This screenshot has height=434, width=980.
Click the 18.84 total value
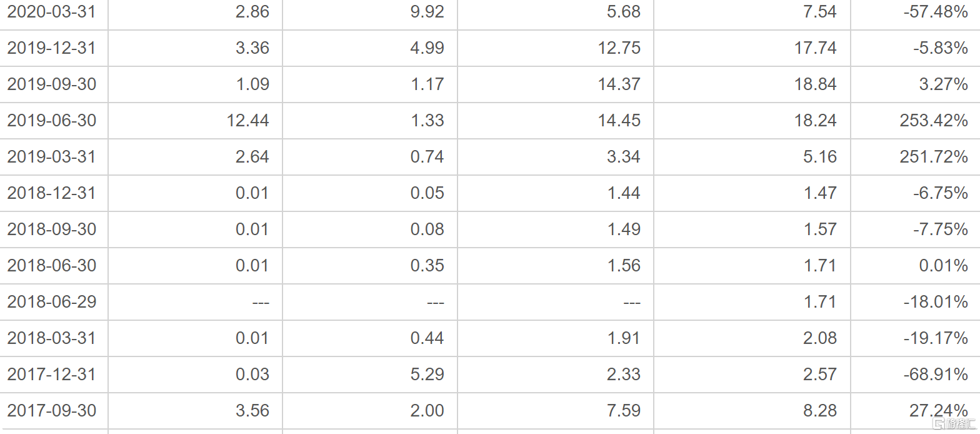(816, 84)
